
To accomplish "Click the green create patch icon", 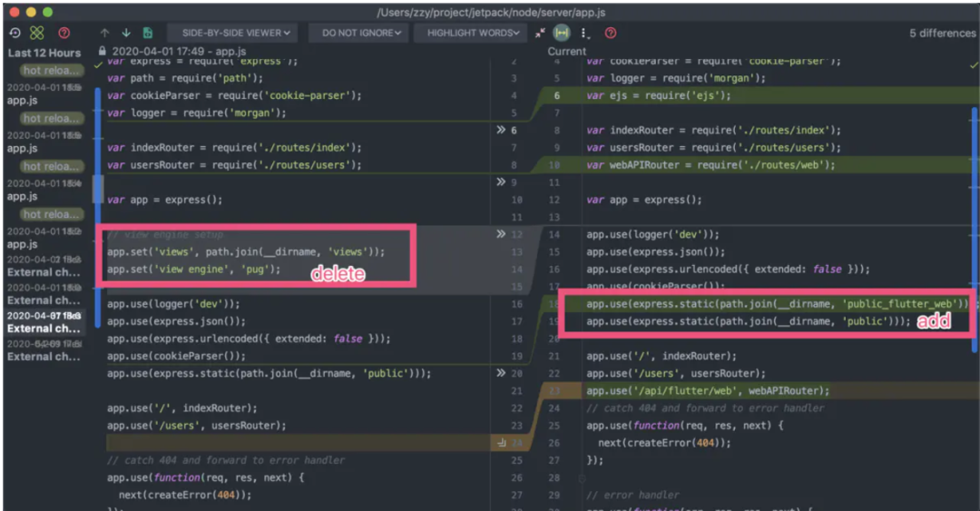I will [x=37, y=33].
